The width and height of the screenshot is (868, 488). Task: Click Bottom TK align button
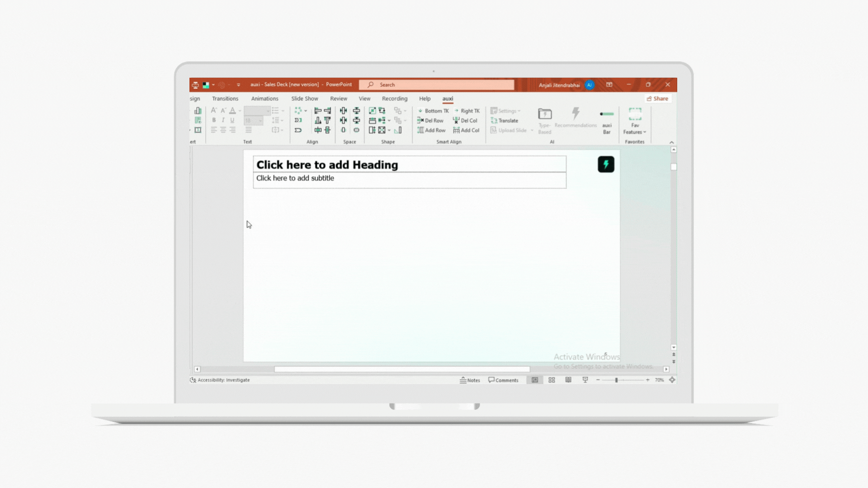[433, 111]
